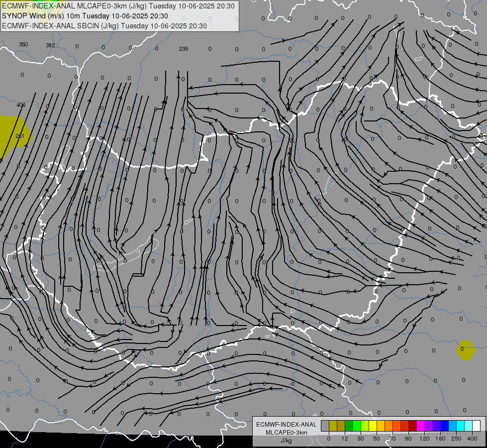The width and height of the screenshot is (487, 448).
Task: Click the magenta swatch in the color scale
Action: [421, 426]
